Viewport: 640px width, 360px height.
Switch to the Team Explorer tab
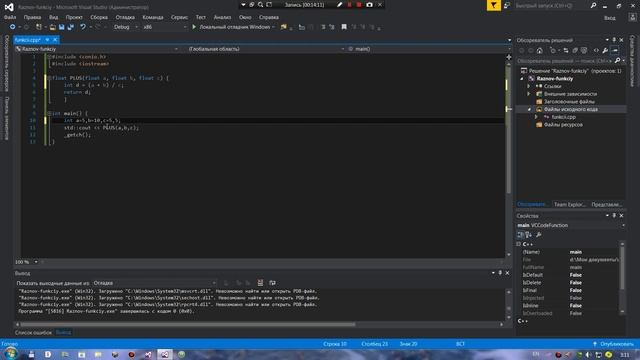click(x=570, y=204)
